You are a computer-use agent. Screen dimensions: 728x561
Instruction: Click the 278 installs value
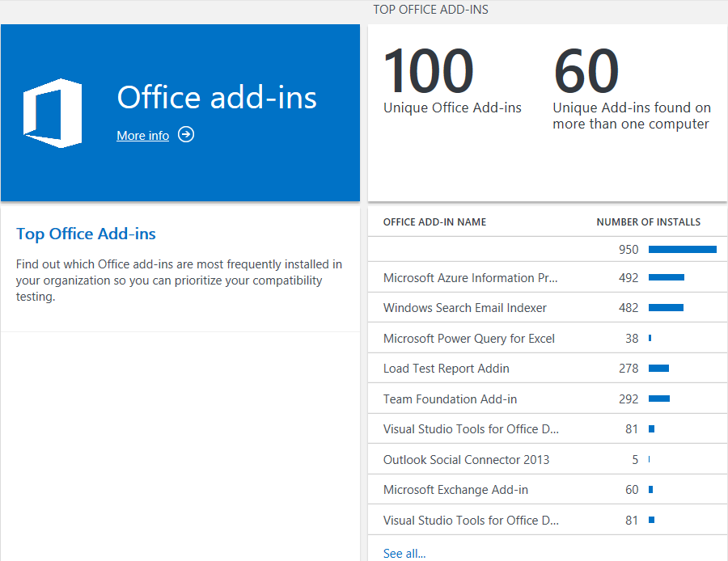(x=629, y=369)
